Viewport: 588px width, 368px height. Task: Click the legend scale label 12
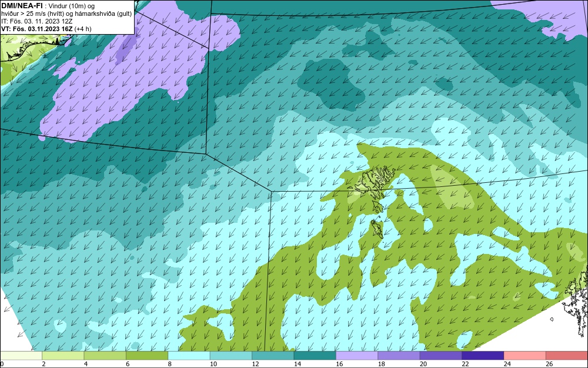[255, 364]
